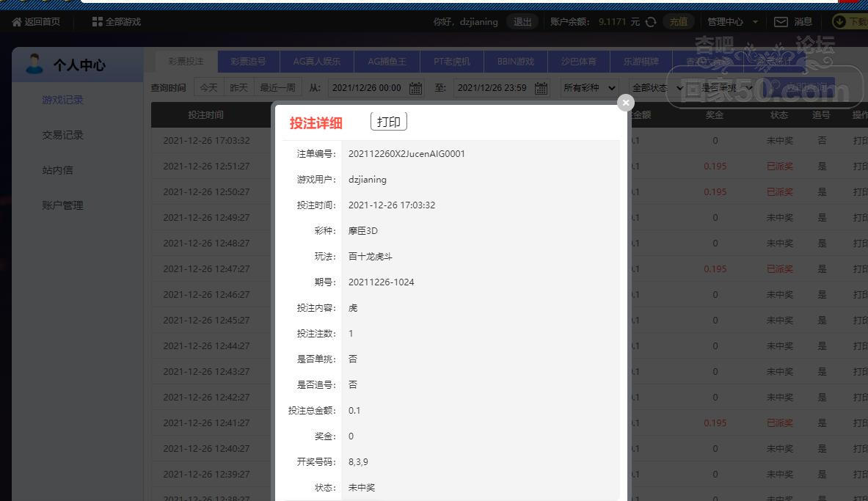Switch to the 彩票追号 tab
The height and width of the screenshot is (501, 868).
pos(249,61)
